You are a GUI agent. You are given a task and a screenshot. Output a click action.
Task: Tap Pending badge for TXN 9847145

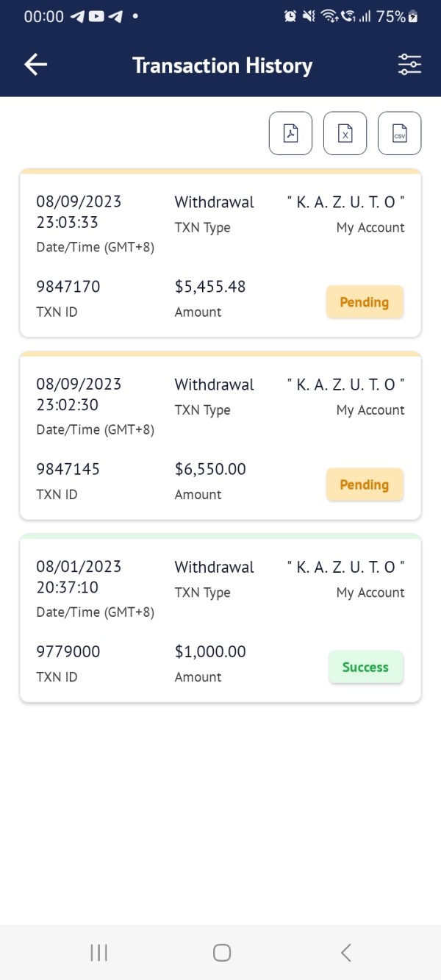point(365,484)
